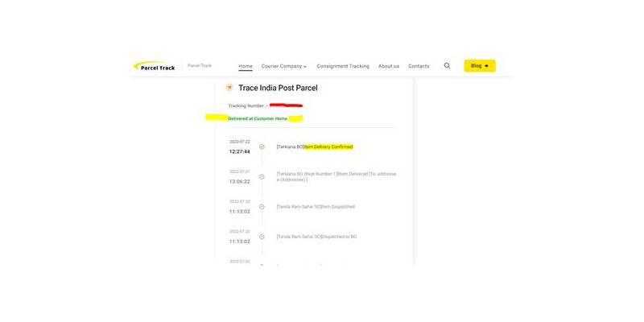The image size is (644, 322).
Task: Click the 2022-07-21 date label
Action: pos(239,171)
